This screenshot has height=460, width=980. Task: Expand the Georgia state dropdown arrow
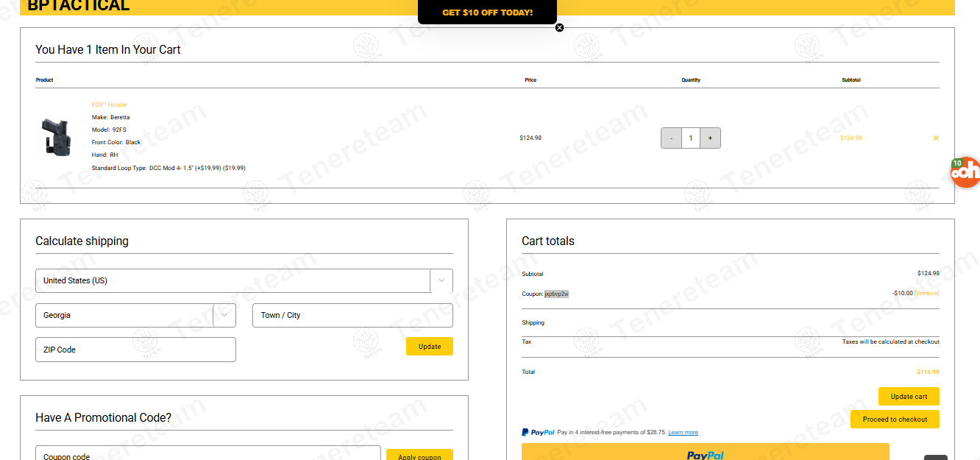(224, 315)
